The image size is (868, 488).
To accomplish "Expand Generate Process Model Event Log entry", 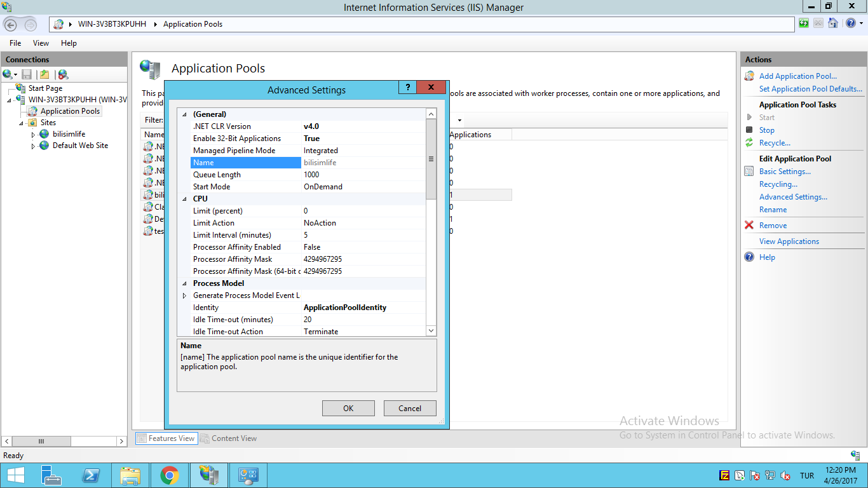I will [x=185, y=295].
